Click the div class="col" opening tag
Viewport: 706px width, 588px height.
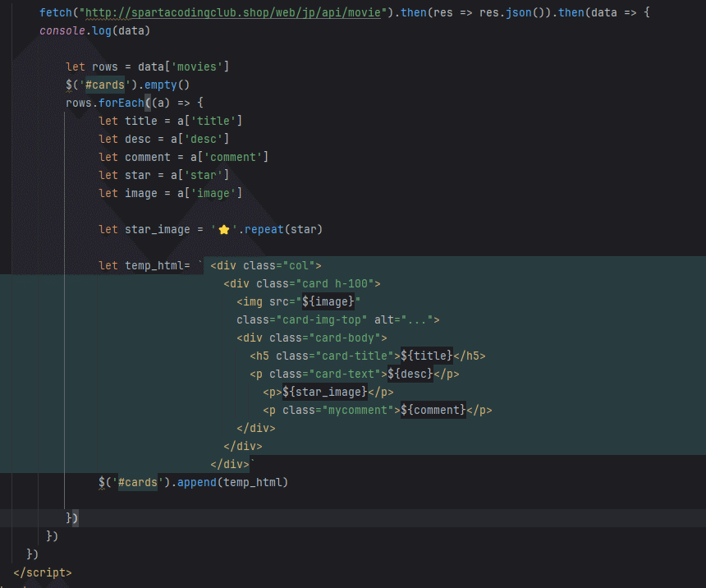coord(266,265)
